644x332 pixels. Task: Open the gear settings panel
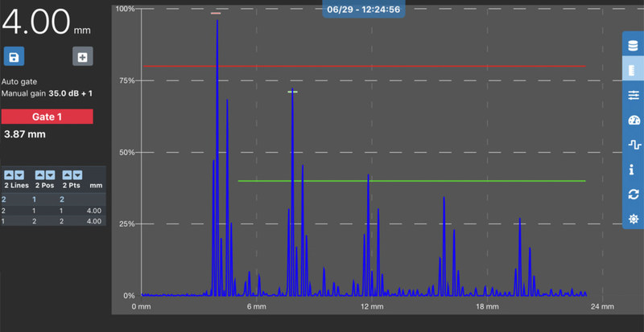[634, 219]
